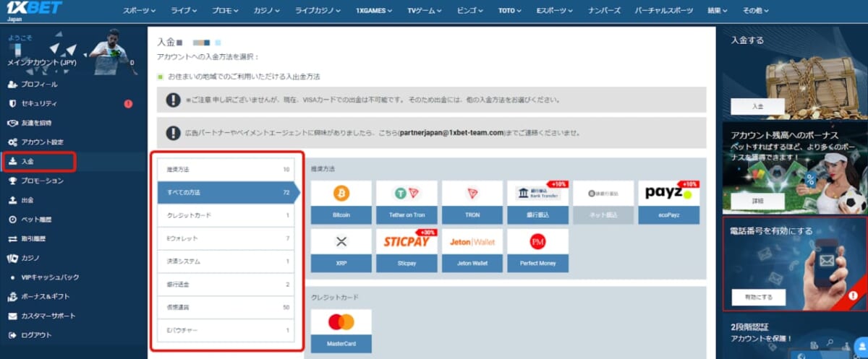Image resolution: width=868 pixels, height=359 pixels.
Task: Choose the XRP payment method
Action: (x=341, y=250)
